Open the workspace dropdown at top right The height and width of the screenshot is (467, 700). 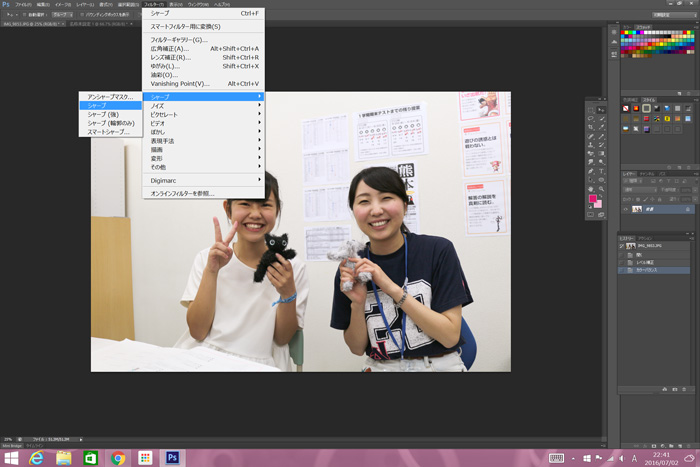pos(674,15)
